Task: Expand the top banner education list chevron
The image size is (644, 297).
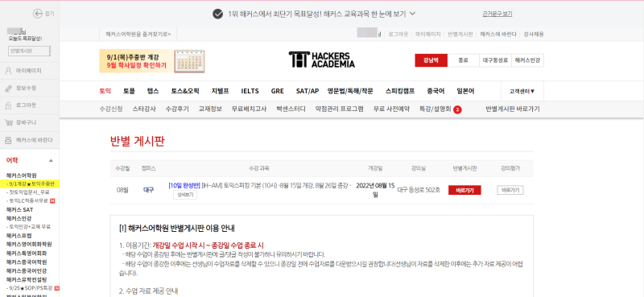Action: tap(413, 14)
